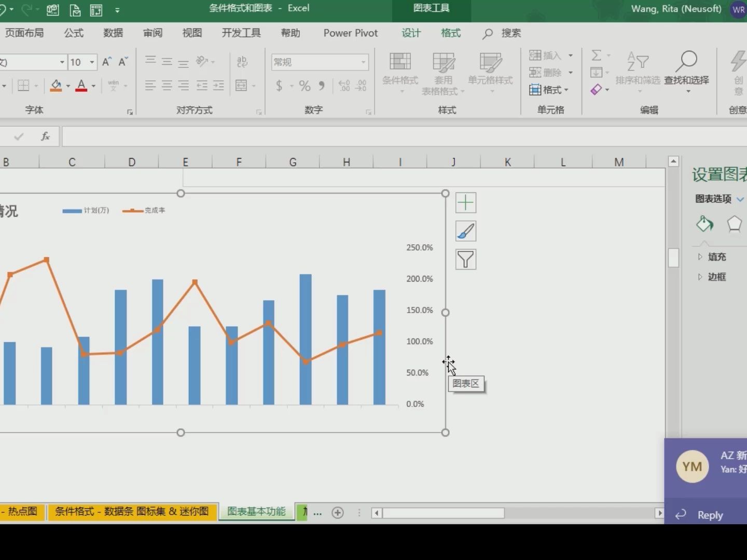Viewport: 747px width, 560px height.
Task: Click the increase decimal icon
Action: (343, 86)
